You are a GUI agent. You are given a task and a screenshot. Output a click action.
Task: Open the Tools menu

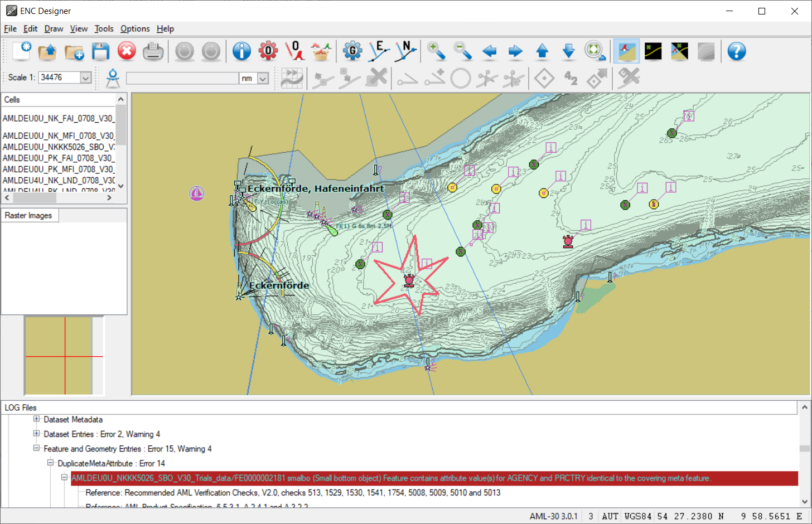click(x=104, y=28)
